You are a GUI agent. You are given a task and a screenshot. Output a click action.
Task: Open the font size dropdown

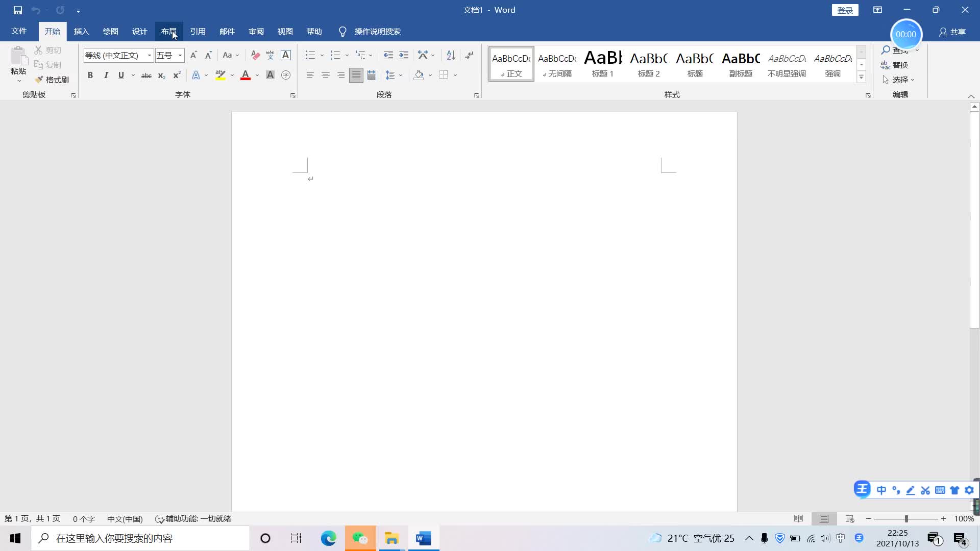pyautogui.click(x=180, y=55)
